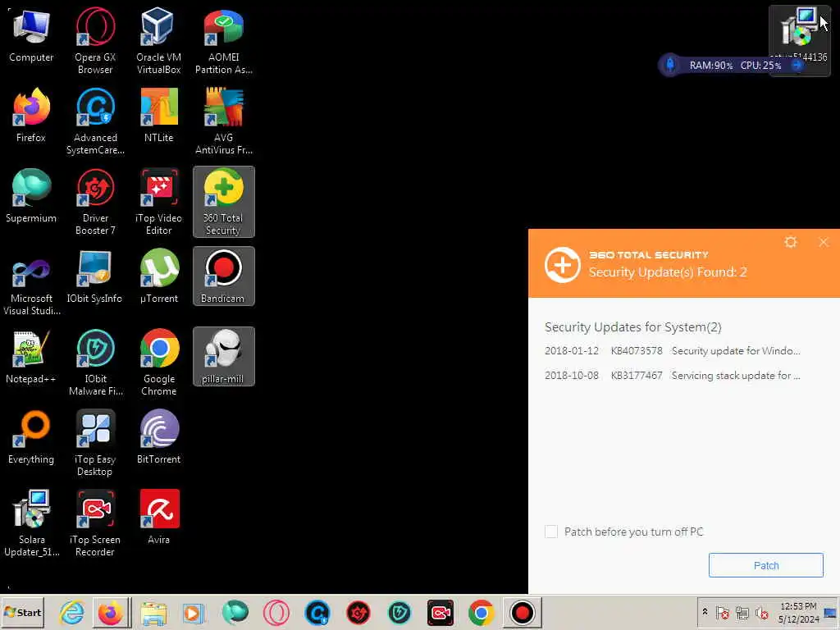Open the Avira desktop shortcut
This screenshot has height=630, width=840.
click(x=158, y=518)
